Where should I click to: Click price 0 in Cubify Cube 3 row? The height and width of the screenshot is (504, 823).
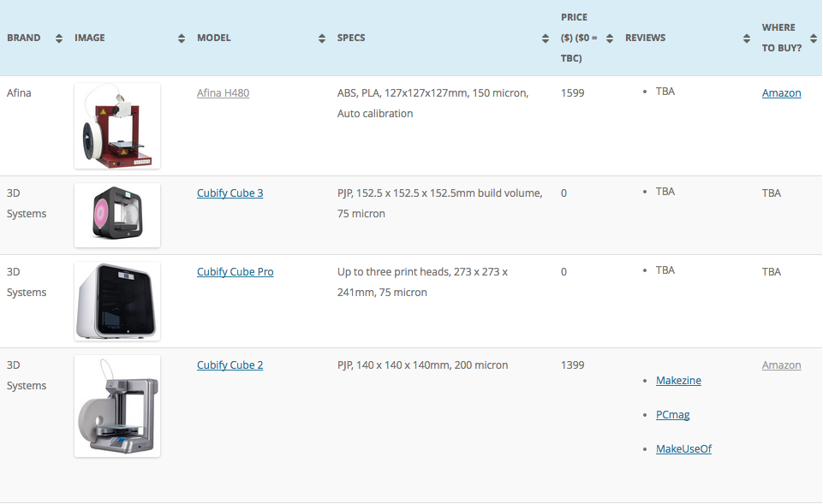point(564,193)
